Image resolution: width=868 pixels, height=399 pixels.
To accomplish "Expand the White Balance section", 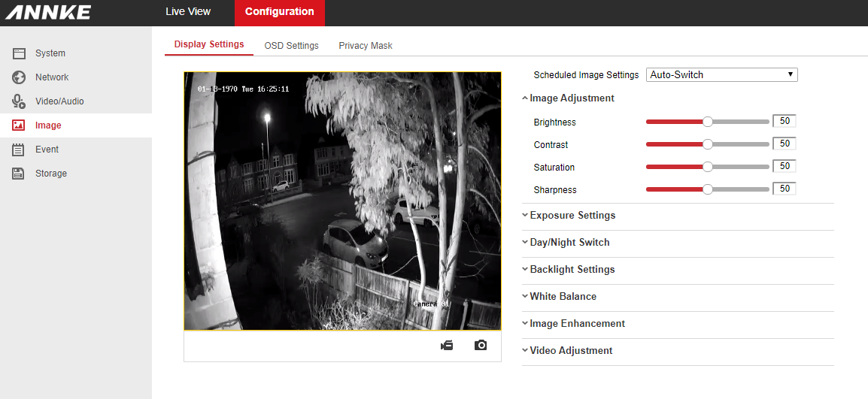I will (562, 297).
